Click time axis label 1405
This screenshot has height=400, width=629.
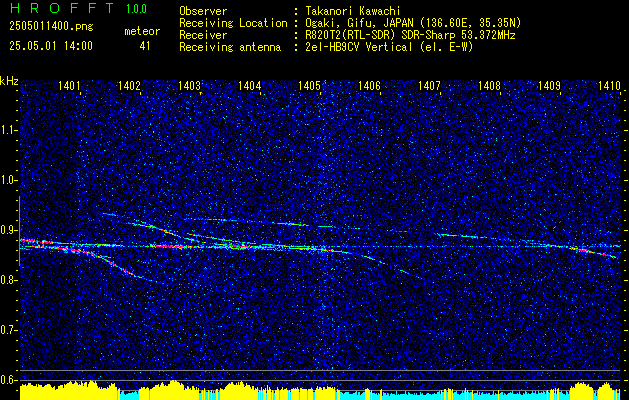310,85
